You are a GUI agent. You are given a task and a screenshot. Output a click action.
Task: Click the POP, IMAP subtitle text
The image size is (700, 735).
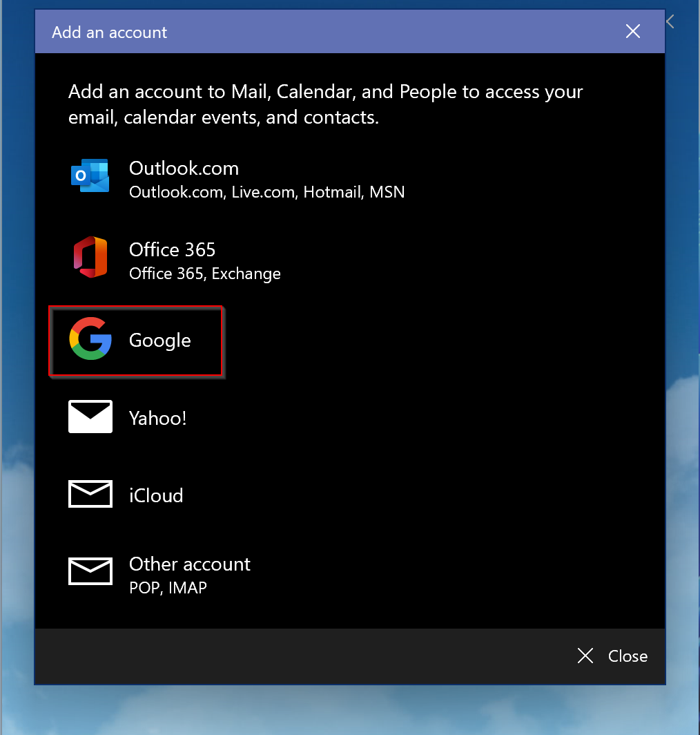point(168,587)
